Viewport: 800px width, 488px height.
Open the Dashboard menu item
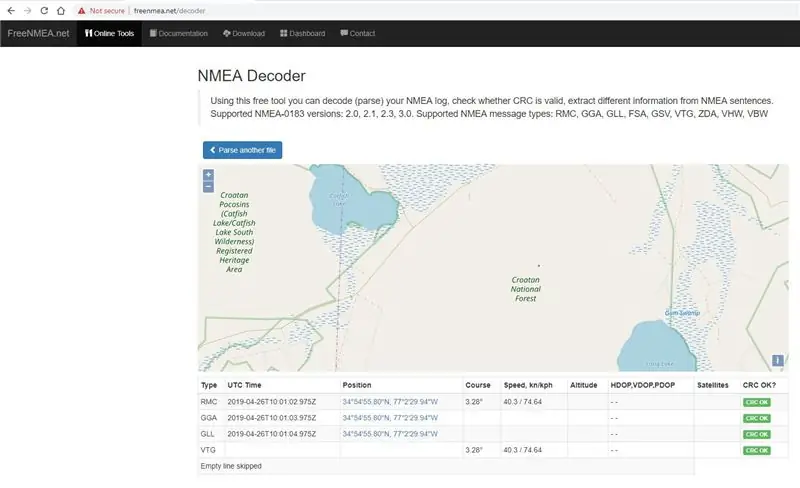click(x=303, y=33)
